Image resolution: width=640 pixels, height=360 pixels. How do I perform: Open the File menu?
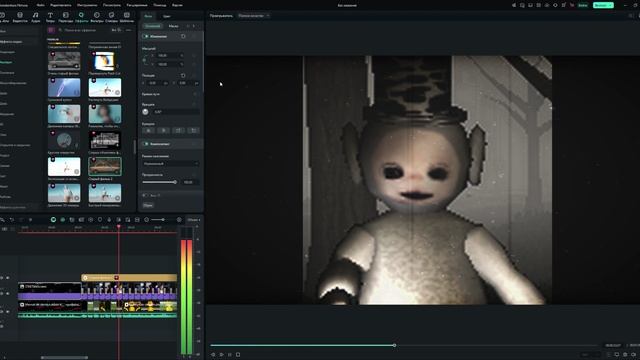[x=41, y=5]
